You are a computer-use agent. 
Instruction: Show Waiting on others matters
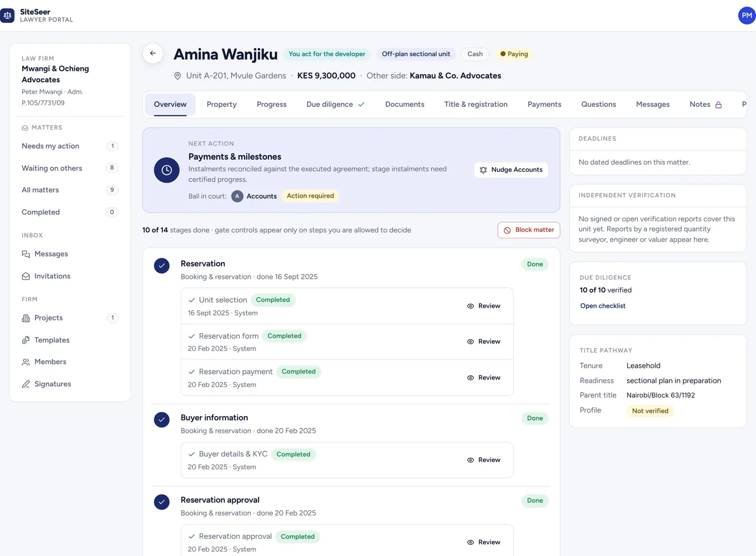(x=70, y=168)
